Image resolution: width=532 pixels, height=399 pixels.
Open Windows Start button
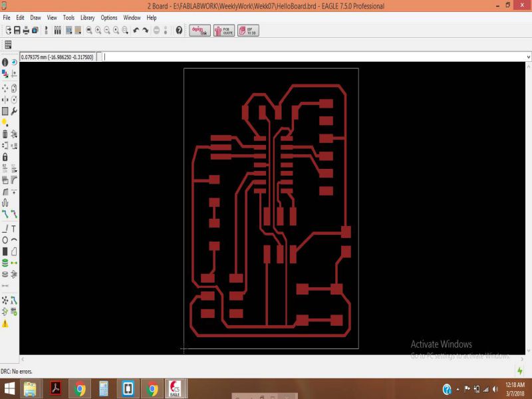9,389
